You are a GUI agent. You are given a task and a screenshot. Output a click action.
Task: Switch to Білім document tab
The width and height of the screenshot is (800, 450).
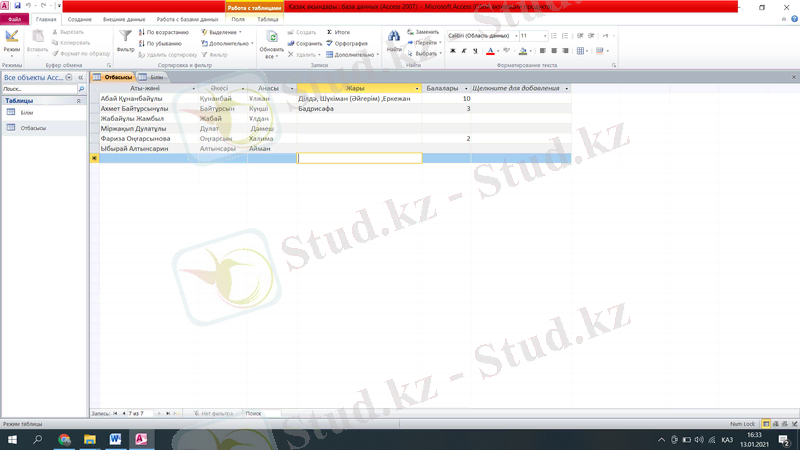pyautogui.click(x=152, y=77)
